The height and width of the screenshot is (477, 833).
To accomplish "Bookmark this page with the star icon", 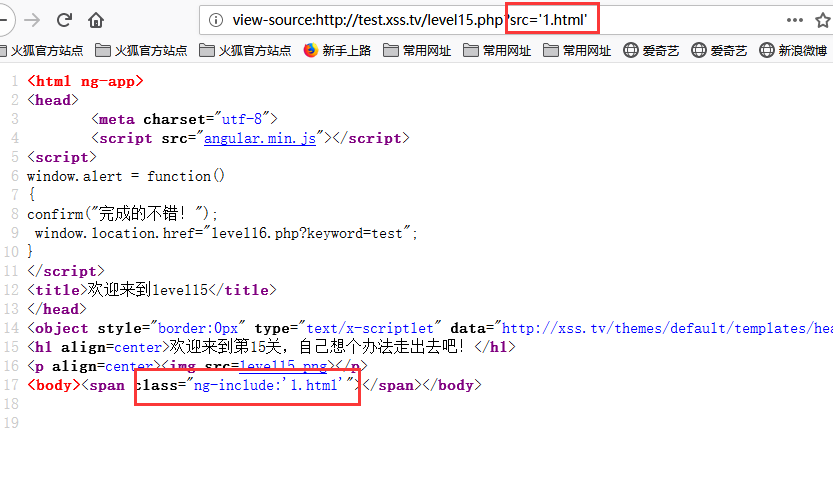I will 823,20.
